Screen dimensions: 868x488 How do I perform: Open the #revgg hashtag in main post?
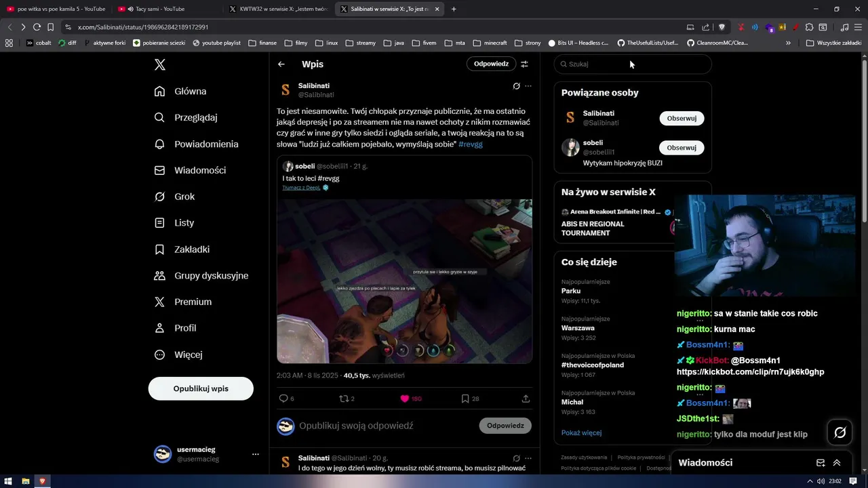coord(471,144)
